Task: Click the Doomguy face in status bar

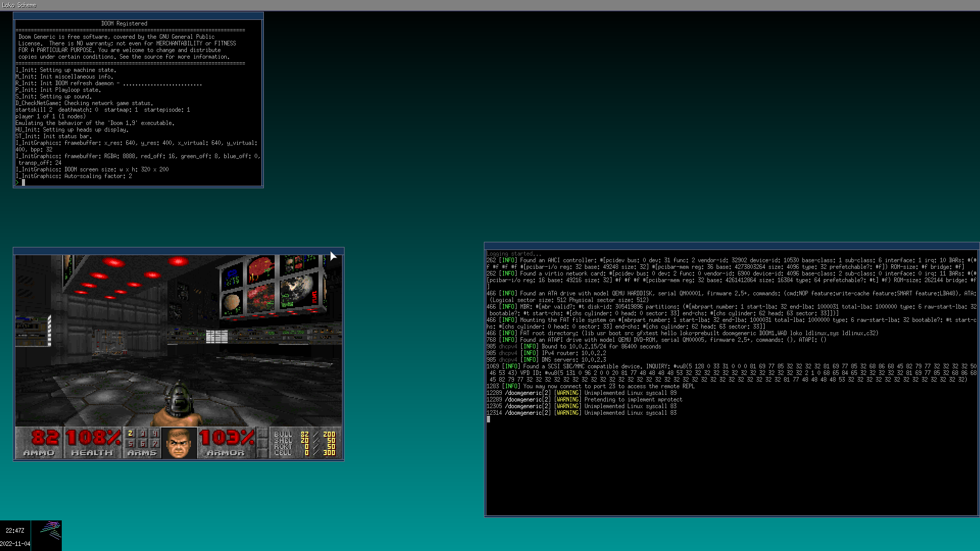Action: [179, 443]
